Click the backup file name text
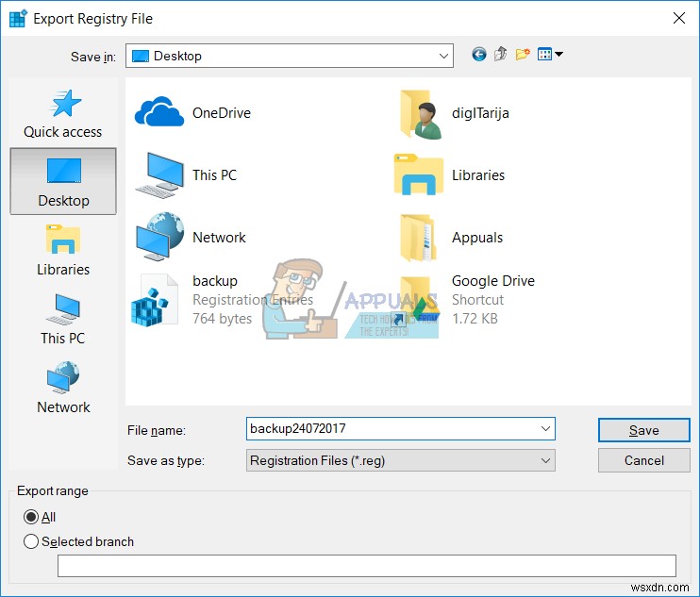This screenshot has height=597, width=700. [x=215, y=281]
